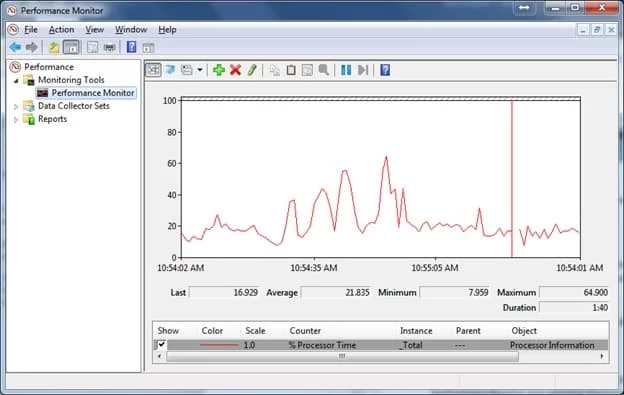Uncheck Show for % Processor Time
This screenshot has width=624, height=395.
click(x=161, y=344)
